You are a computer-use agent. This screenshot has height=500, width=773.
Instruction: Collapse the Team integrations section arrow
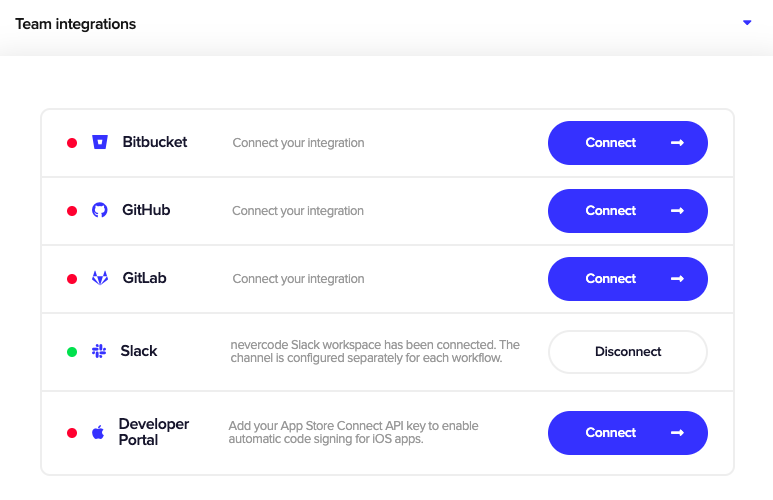click(747, 23)
